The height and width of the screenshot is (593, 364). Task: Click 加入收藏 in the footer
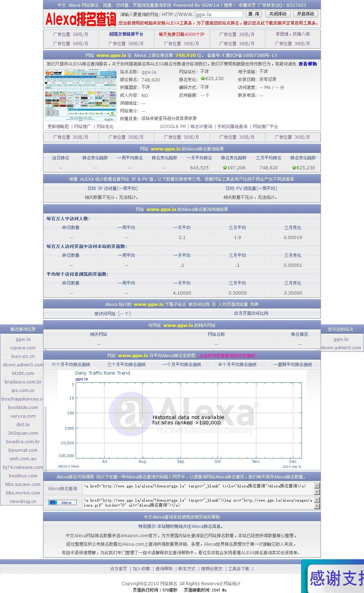141,569
